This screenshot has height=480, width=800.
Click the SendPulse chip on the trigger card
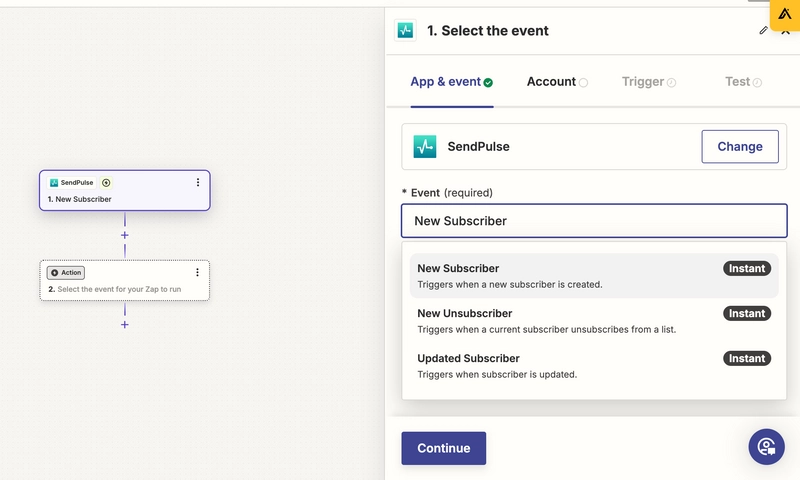(x=71, y=183)
